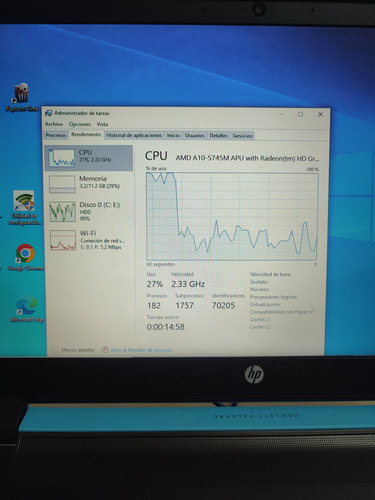Image resolution: width=375 pixels, height=500 pixels.
Task: Open the Opciones menu
Action: click(80, 124)
